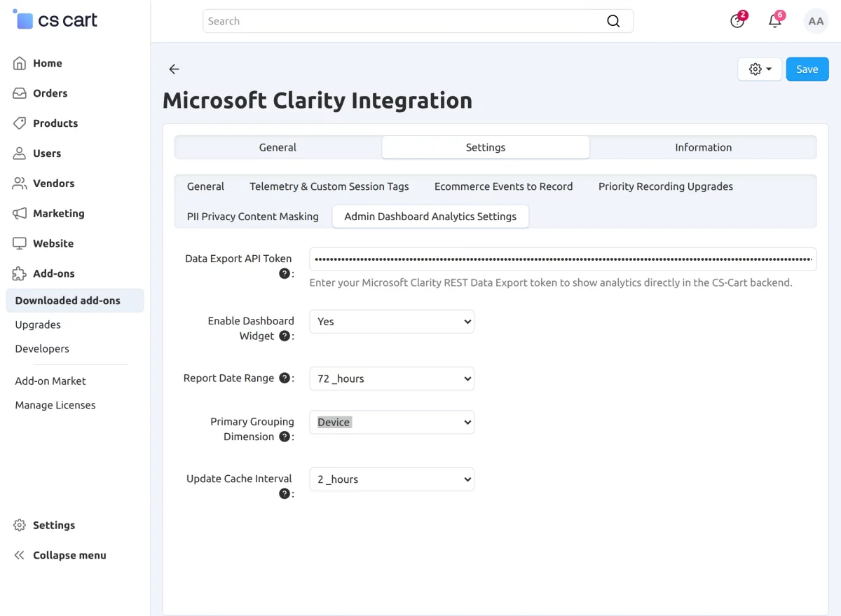841x616 pixels.
Task: Show help tooltip for Enable Dashboard Widget
Action: coord(285,336)
